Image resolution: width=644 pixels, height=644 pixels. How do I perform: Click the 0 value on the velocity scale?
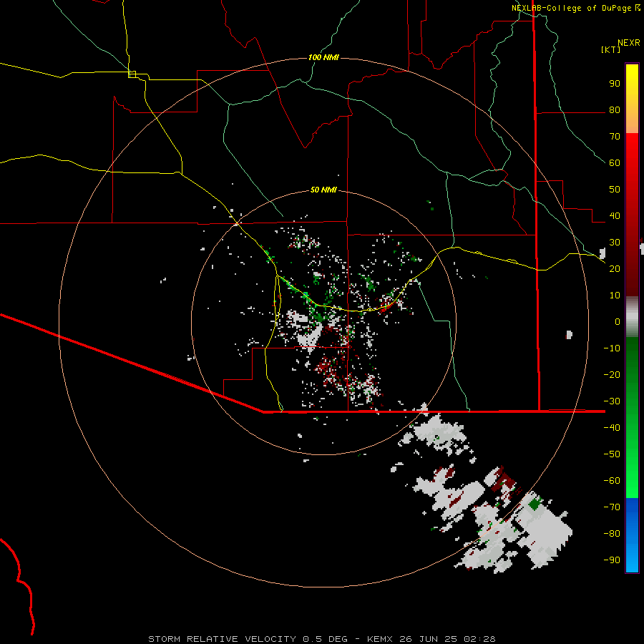tap(618, 322)
